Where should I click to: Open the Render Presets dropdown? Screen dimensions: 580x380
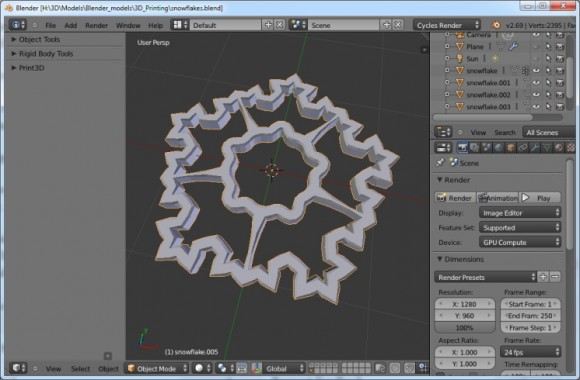[x=485, y=277]
